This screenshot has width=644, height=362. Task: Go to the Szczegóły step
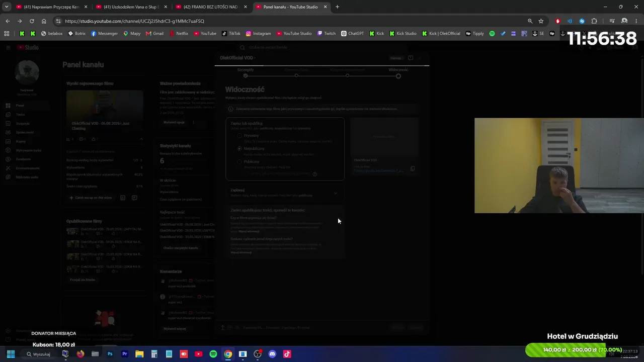coord(246,73)
